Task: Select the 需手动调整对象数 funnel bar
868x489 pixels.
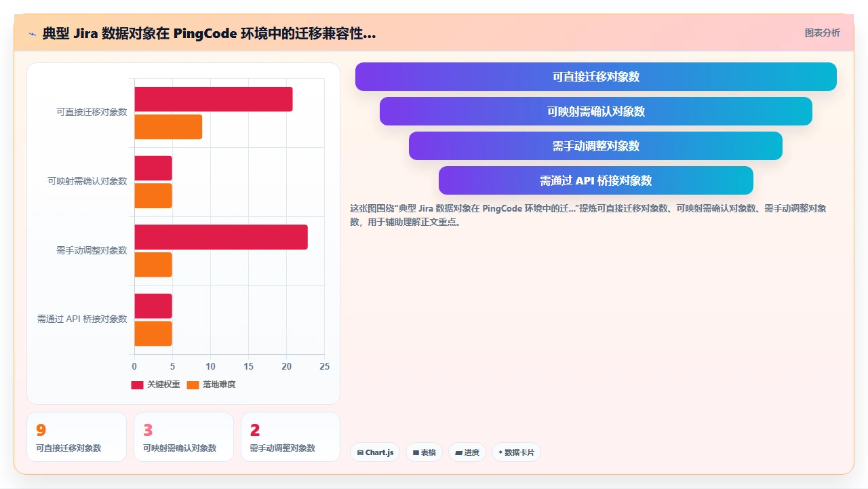Action: click(596, 146)
